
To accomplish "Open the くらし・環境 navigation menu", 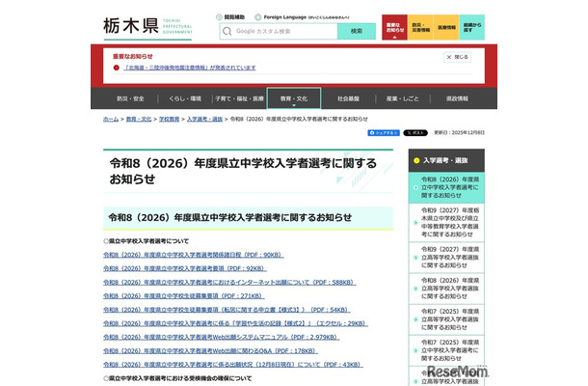I will pyautogui.click(x=185, y=98).
